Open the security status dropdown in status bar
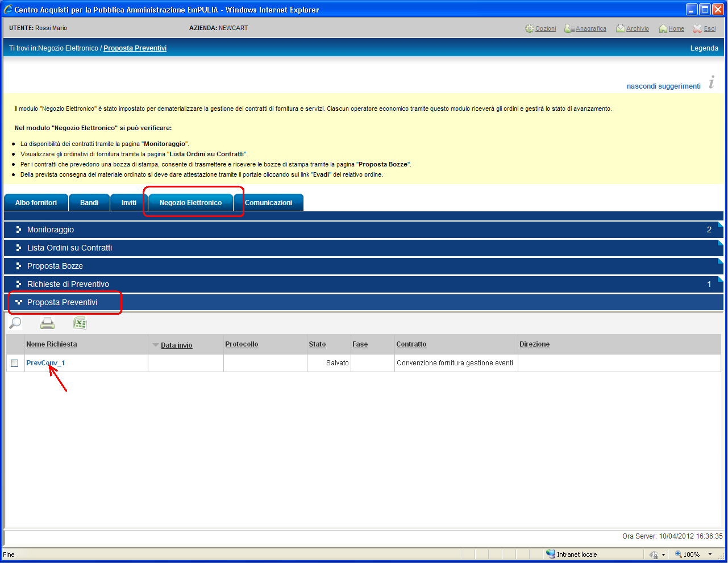This screenshot has height=563, width=728. pyautogui.click(x=663, y=554)
